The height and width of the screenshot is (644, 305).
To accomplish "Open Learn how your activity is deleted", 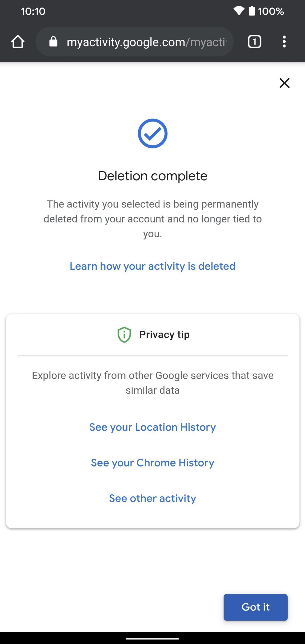I will point(152,266).
